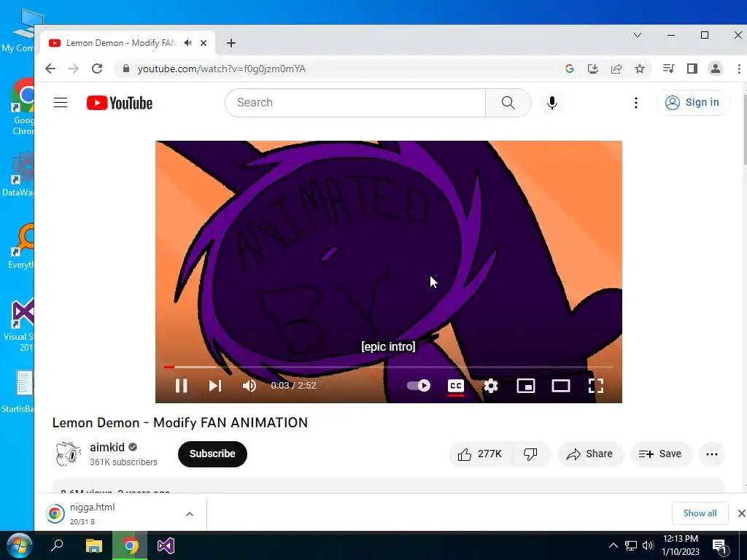Open network status in tray
Screen dimensions: 747x560
[x=631, y=545]
